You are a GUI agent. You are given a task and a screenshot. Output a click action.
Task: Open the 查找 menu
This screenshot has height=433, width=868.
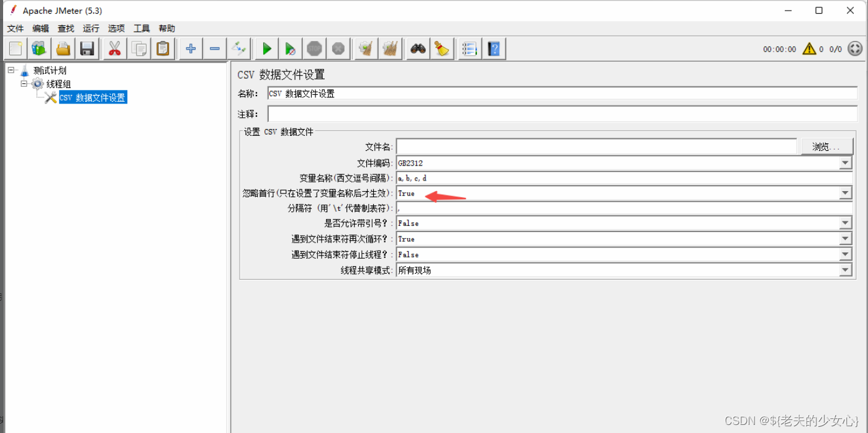(66, 29)
